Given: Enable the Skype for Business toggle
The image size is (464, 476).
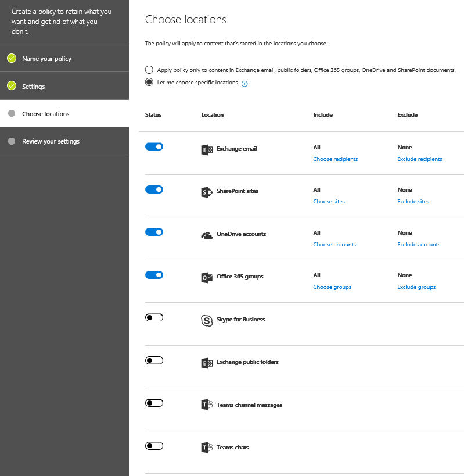Looking at the screenshot, I should coord(154,317).
